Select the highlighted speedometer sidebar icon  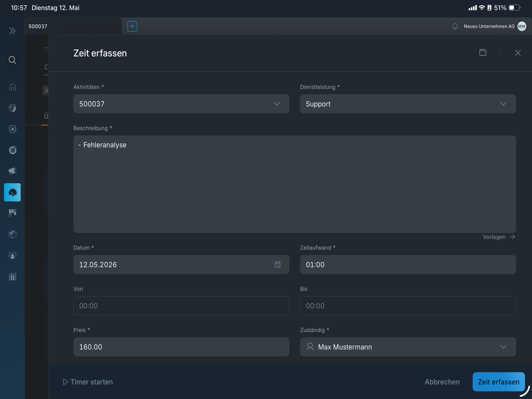(12, 192)
